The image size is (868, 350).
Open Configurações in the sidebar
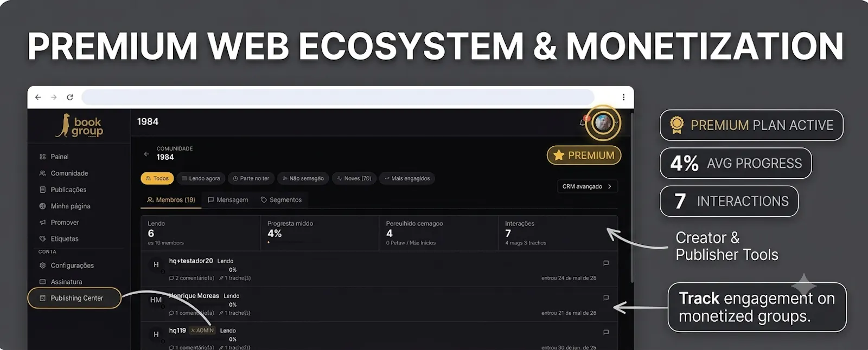[x=72, y=265]
